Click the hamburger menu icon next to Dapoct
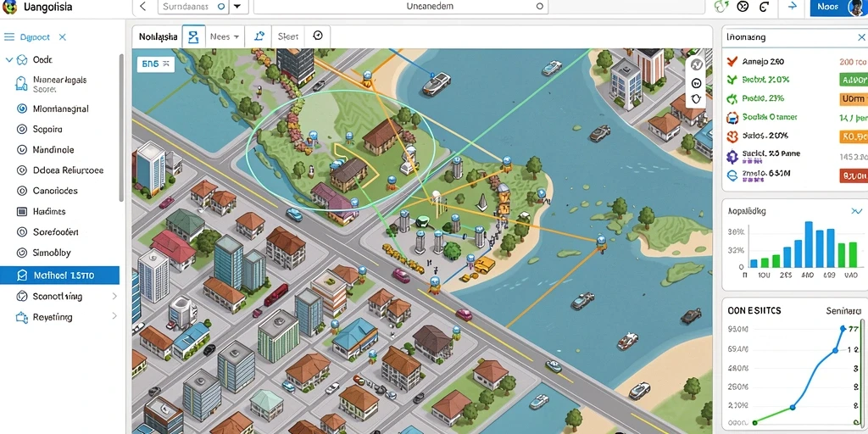The width and height of the screenshot is (868, 434). (x=9, y=37)
